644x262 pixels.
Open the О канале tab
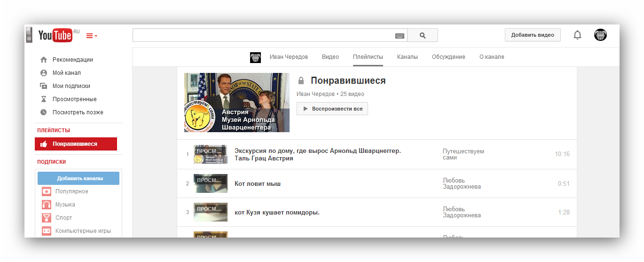492,57
